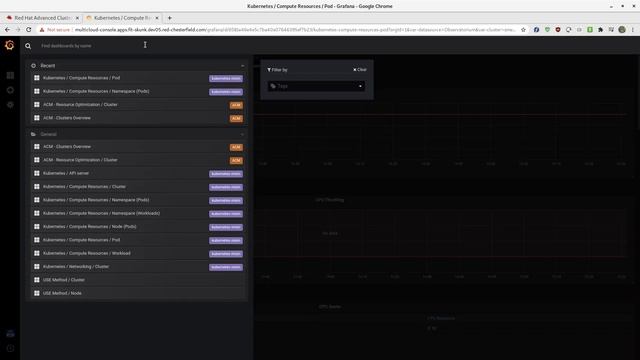The height and width of the screenshot is (360, 640).
Task: Open ACM - Clusters Overview in General folder
Action: point(138,147)
